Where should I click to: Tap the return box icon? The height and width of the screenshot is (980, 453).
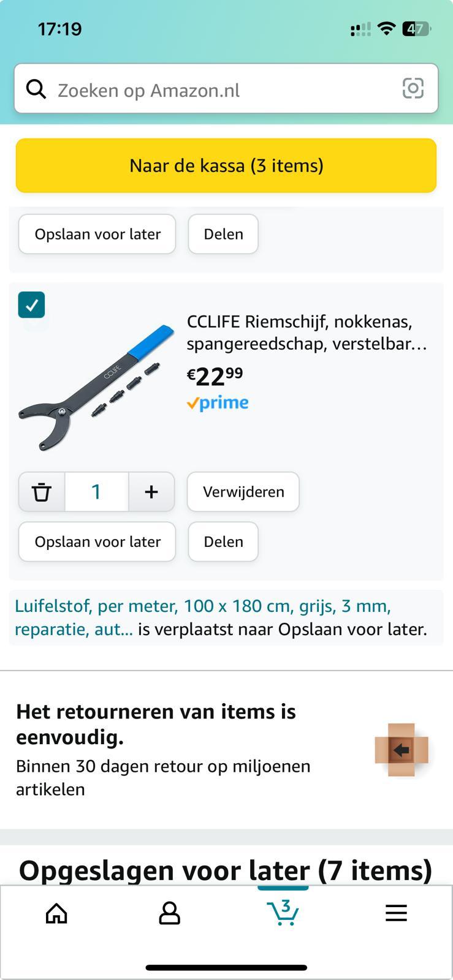[402, 750]
